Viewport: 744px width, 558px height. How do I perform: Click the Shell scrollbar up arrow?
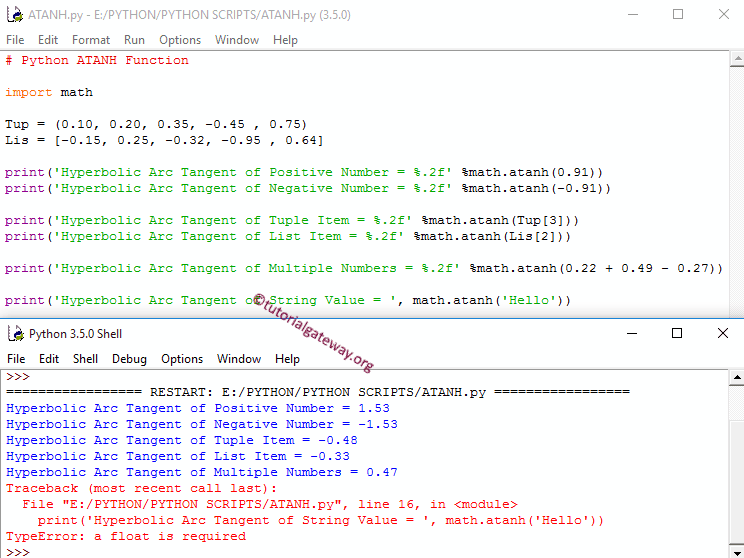(x=737, y=378)
